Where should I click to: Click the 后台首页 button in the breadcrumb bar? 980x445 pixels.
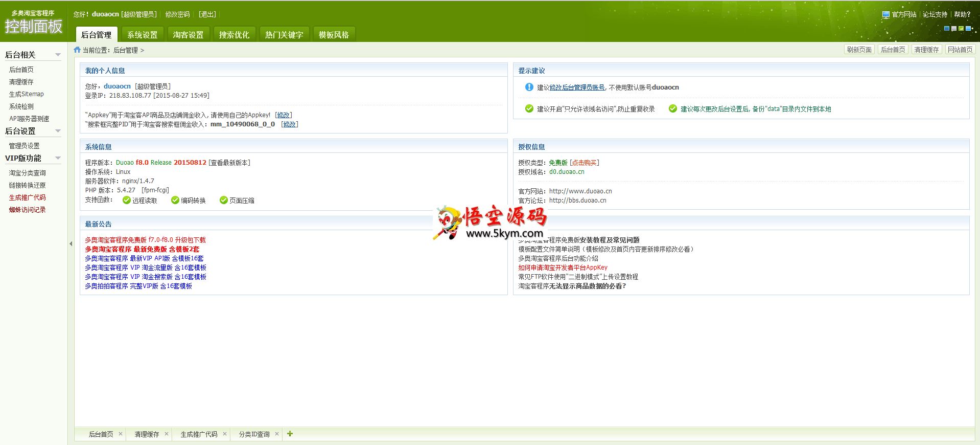[893, 50]
